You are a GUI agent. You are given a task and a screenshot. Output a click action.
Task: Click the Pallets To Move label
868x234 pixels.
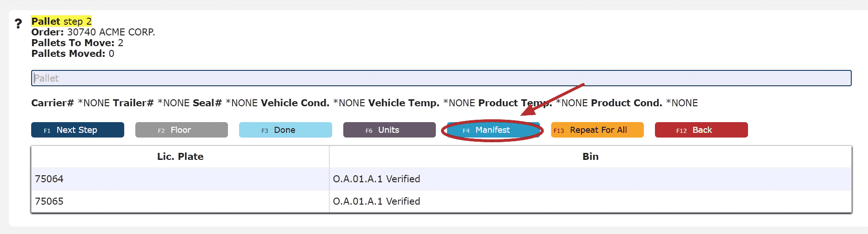73,43
